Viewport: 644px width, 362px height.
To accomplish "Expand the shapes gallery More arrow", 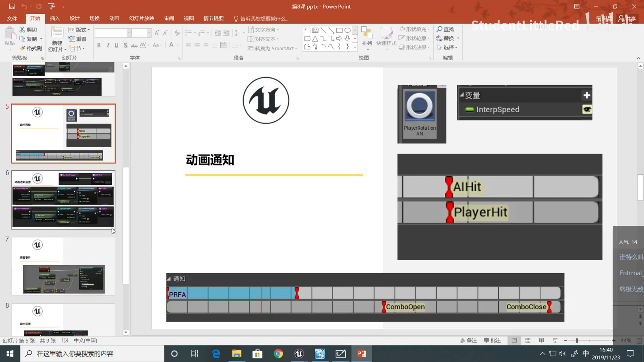I will click(355, 47).
